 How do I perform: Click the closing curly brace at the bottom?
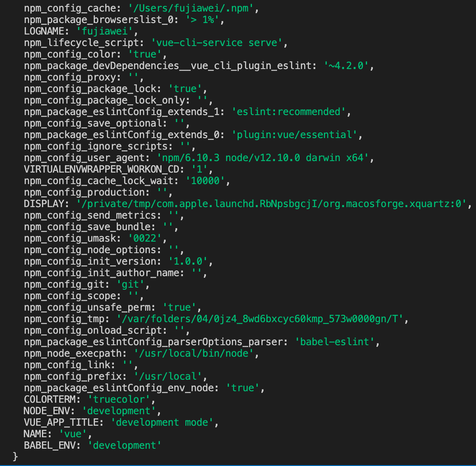[x=16, y=456]
